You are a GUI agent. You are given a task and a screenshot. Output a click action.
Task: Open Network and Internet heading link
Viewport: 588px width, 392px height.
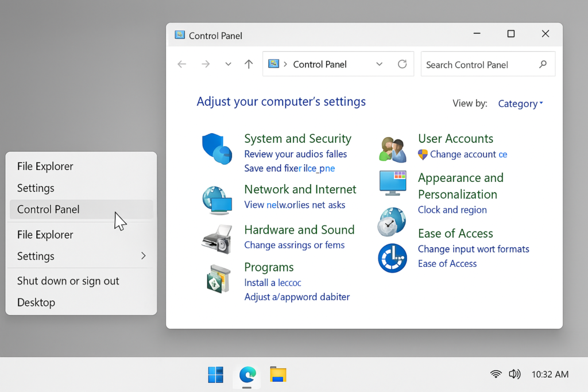pos(300,189)
